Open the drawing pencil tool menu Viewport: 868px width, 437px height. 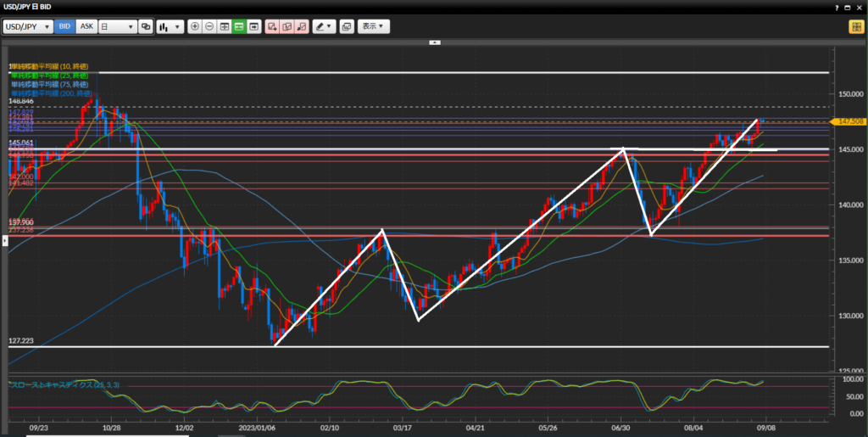[x=323, y=26]
